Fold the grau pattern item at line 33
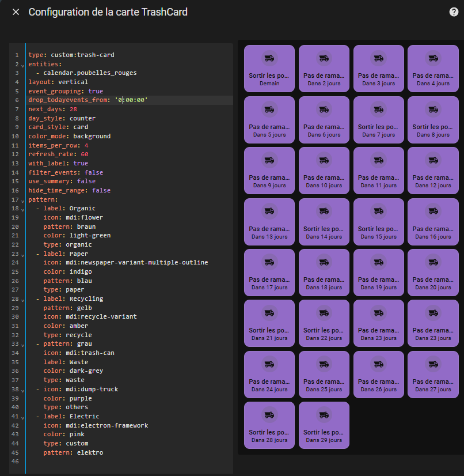Screen dimensions: 464x476 coord(22,345)
